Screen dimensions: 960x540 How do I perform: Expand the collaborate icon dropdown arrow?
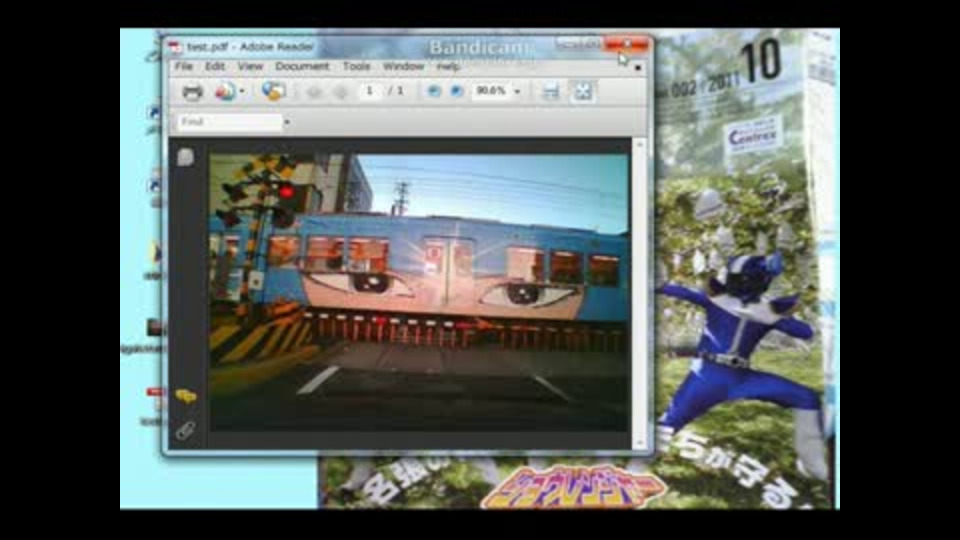pos(242,91)
